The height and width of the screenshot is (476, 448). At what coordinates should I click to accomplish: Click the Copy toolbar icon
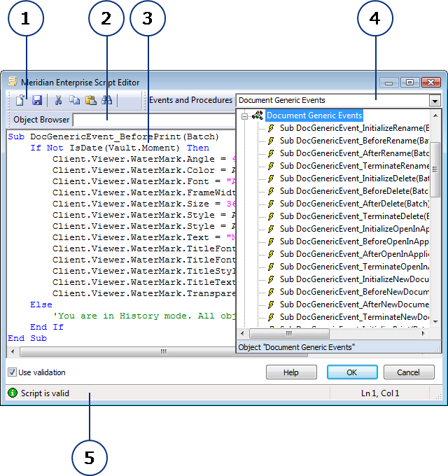(74, 100)
